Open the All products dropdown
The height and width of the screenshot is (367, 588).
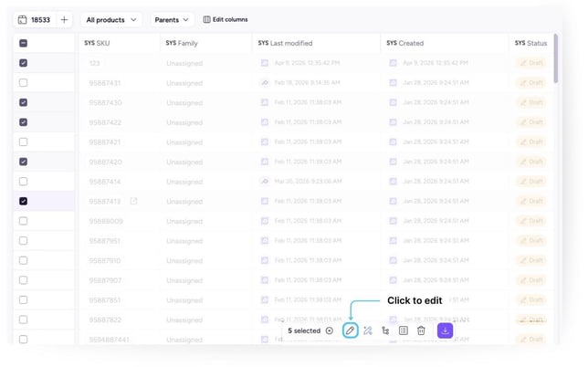[x=111, y=19]
